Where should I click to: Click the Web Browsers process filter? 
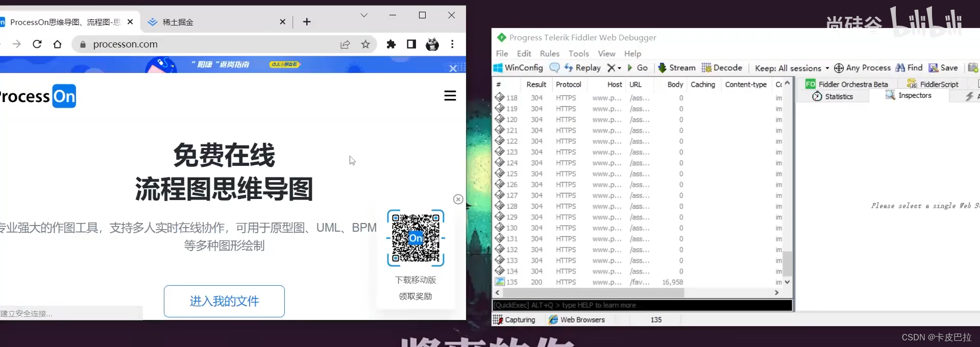coord(577,319)
